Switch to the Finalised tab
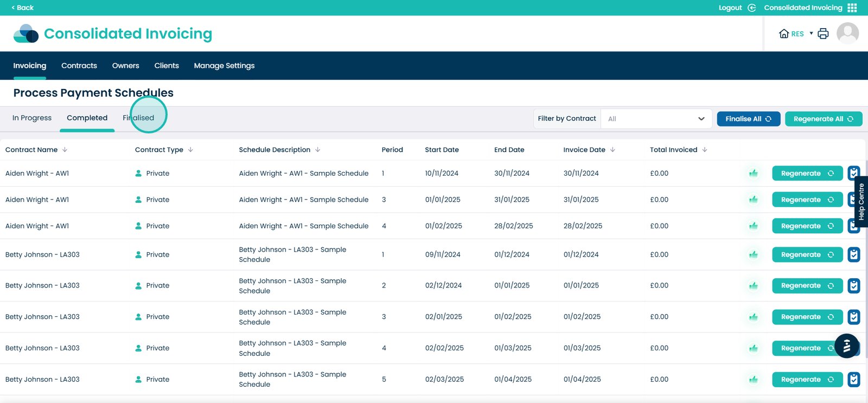The width and height of the screenshot is (868, 403). point(138,118)
